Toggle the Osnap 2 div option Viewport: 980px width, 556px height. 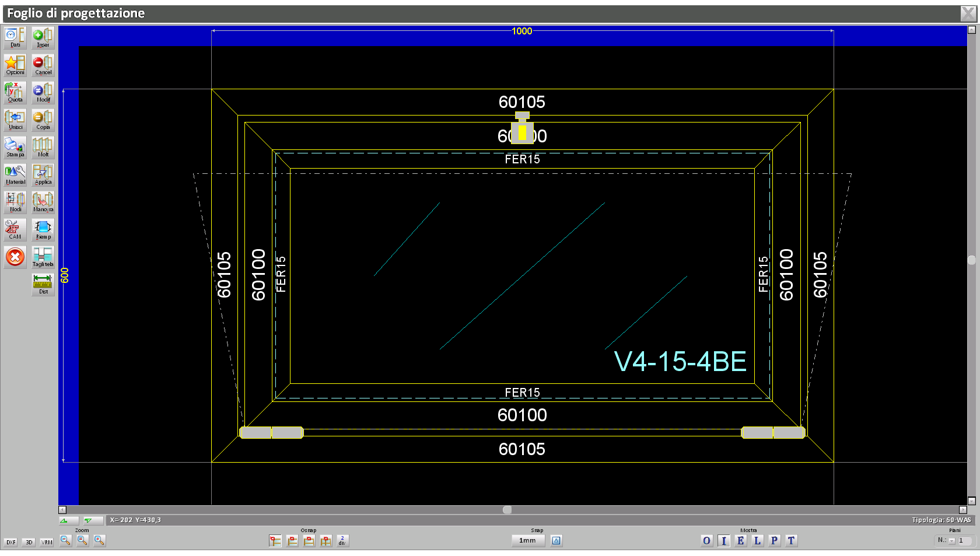pos(342,541)
